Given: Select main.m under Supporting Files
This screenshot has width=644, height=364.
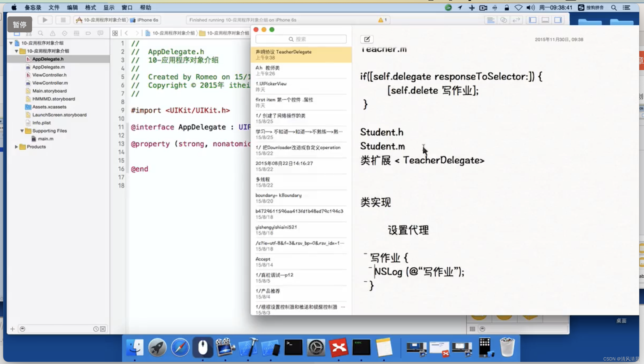Looking at the screenshot, I should (x=46, y=138).
